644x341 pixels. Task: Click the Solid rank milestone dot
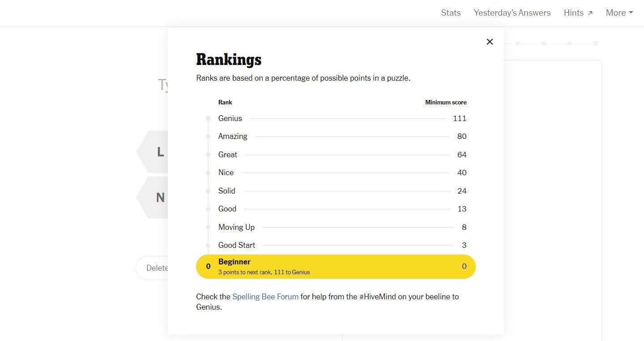point(208,191)
